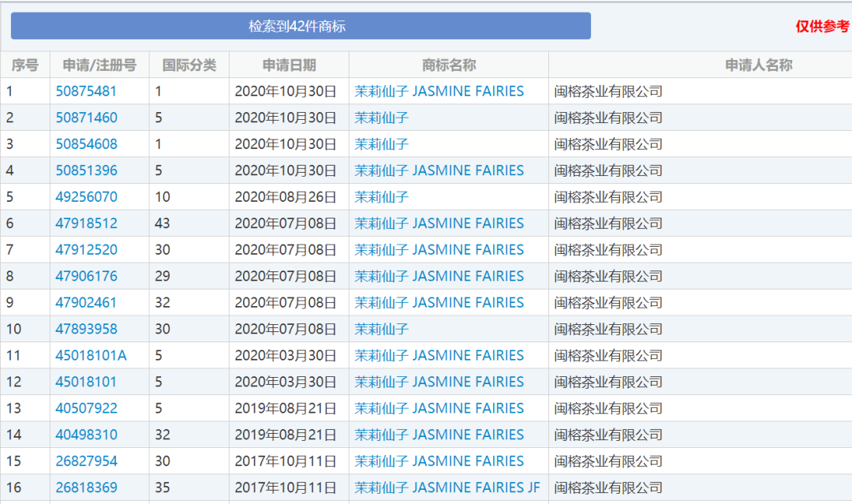
Task: Open 茉莉仙子 trademark link in row 10
Action: pos(382,329)
